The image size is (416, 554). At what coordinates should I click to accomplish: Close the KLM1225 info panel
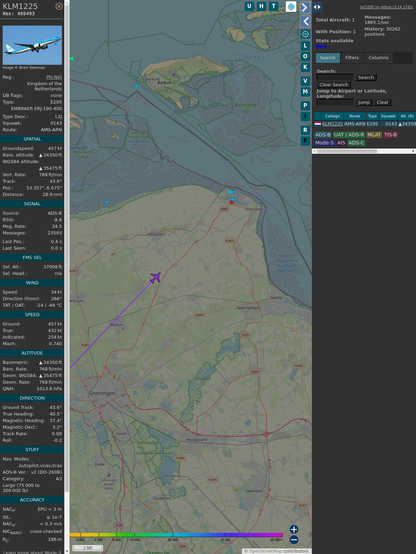59,6
